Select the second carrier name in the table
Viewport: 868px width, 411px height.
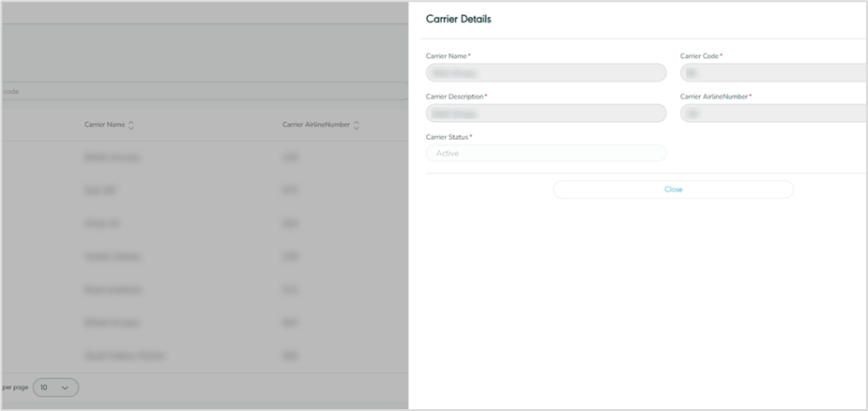(x=99, y=190)
